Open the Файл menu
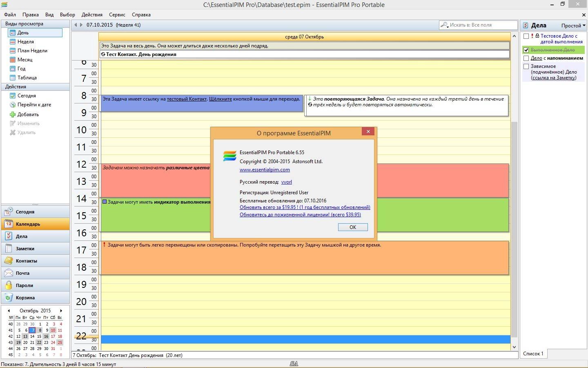Screen dimensions: 588x368 10,15
